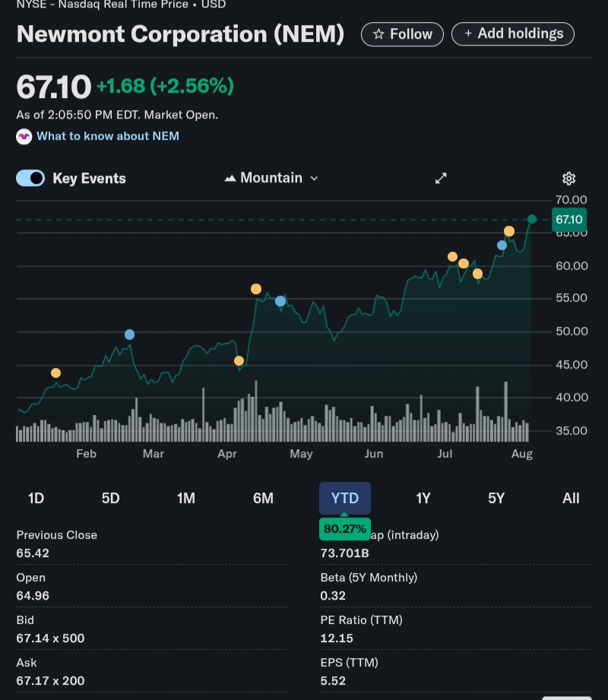This screenshot has width=608, height=700.
Task: Select the YTD range tab
Action: (344, 499)
